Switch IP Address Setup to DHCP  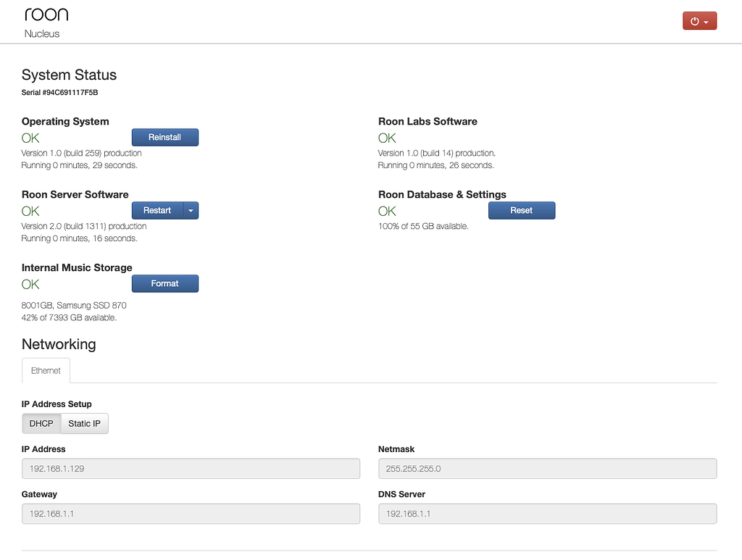pyautogui.click(x=41, y=424)
